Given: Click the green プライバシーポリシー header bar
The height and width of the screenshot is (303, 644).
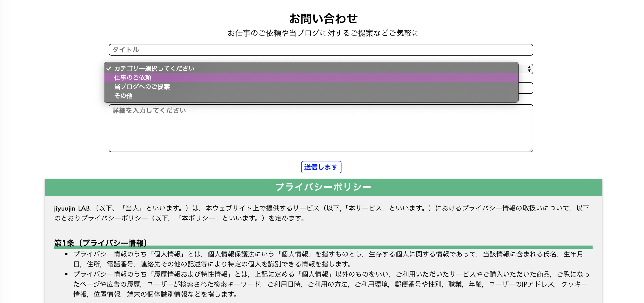Looking at the screenshot, I should pyautogui.click(x=323, y=187).
